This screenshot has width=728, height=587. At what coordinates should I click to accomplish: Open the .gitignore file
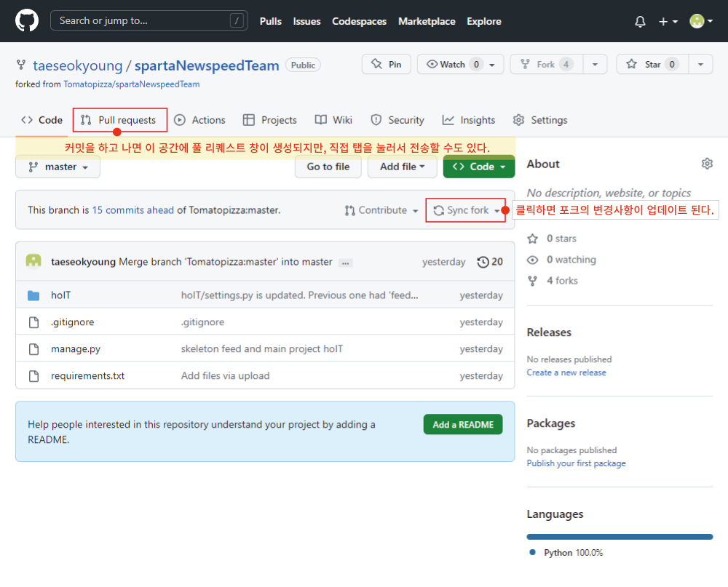pos(72,322)
